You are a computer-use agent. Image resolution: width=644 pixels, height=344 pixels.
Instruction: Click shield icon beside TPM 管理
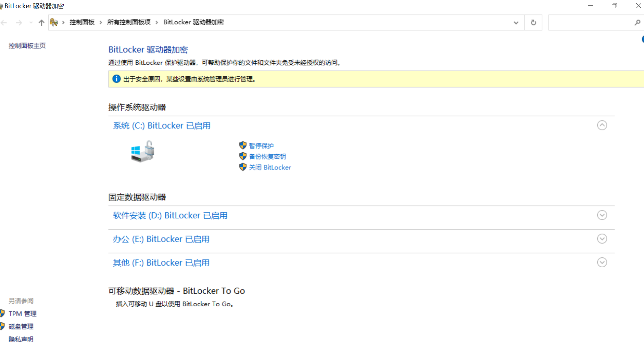(2, 313)
